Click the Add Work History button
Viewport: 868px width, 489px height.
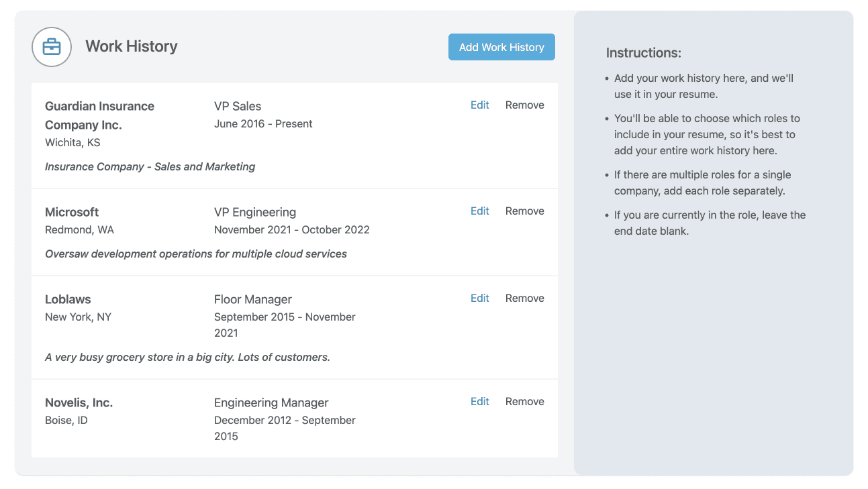pyautogui.click(x=501, y=47)
